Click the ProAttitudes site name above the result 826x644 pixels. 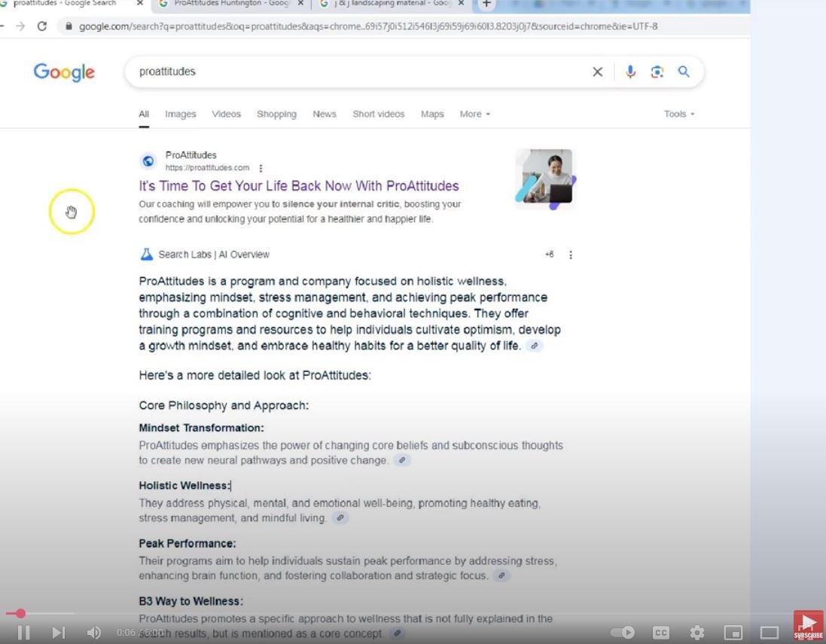click(x=190, y=155)
